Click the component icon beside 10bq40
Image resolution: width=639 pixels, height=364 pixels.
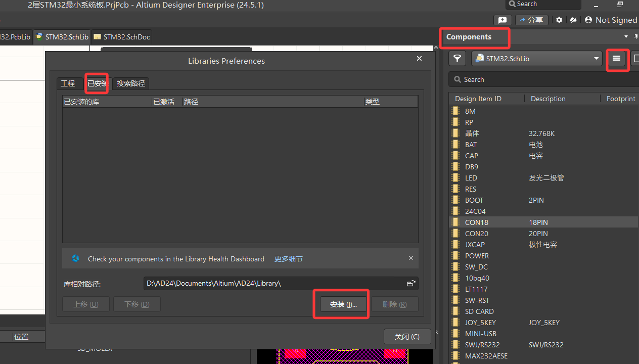tap(455, 278)
